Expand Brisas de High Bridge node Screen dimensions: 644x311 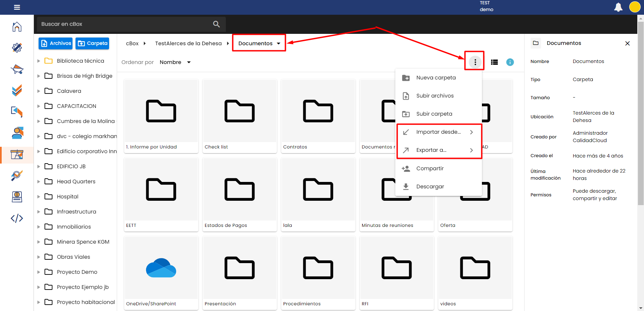(x=39, y=76)
